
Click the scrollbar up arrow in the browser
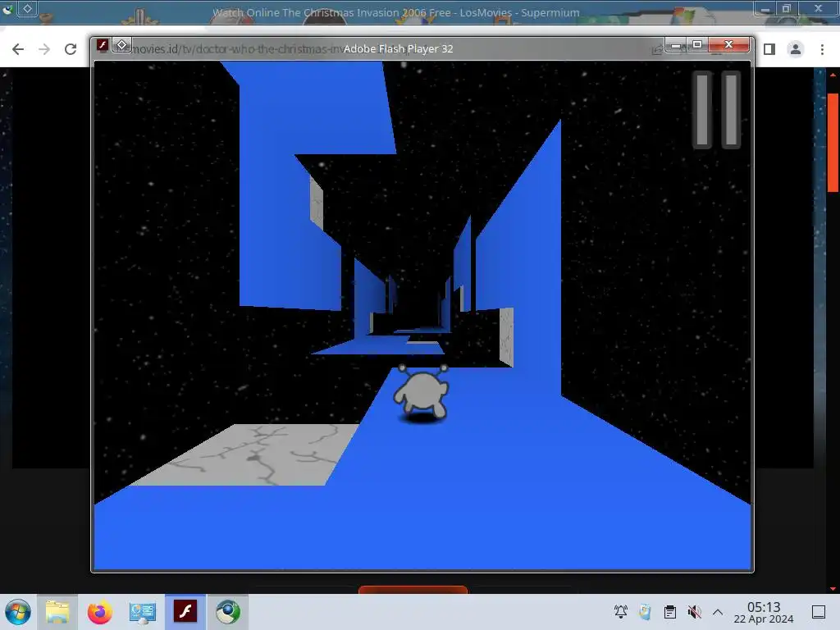(833, 75)
